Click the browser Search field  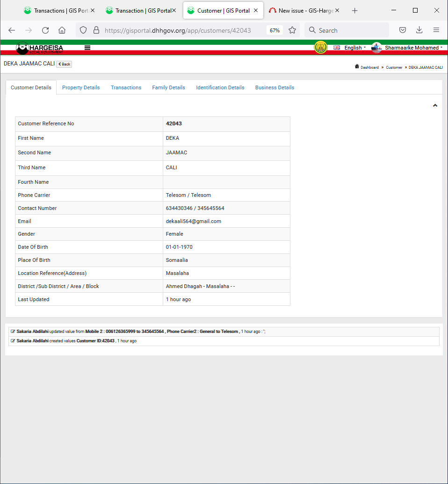(x=347, y=30)
